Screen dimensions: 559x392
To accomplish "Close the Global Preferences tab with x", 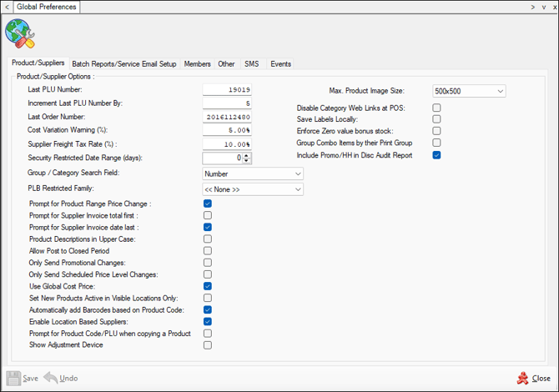I will pos(555,8).
